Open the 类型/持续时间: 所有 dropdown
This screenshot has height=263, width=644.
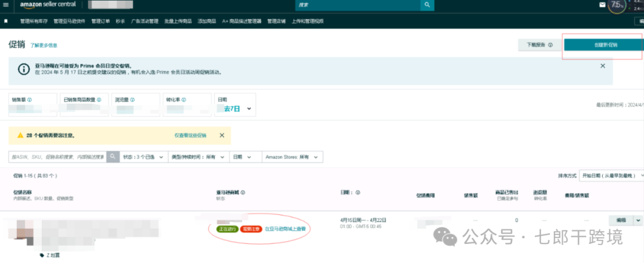pos(199,157)
